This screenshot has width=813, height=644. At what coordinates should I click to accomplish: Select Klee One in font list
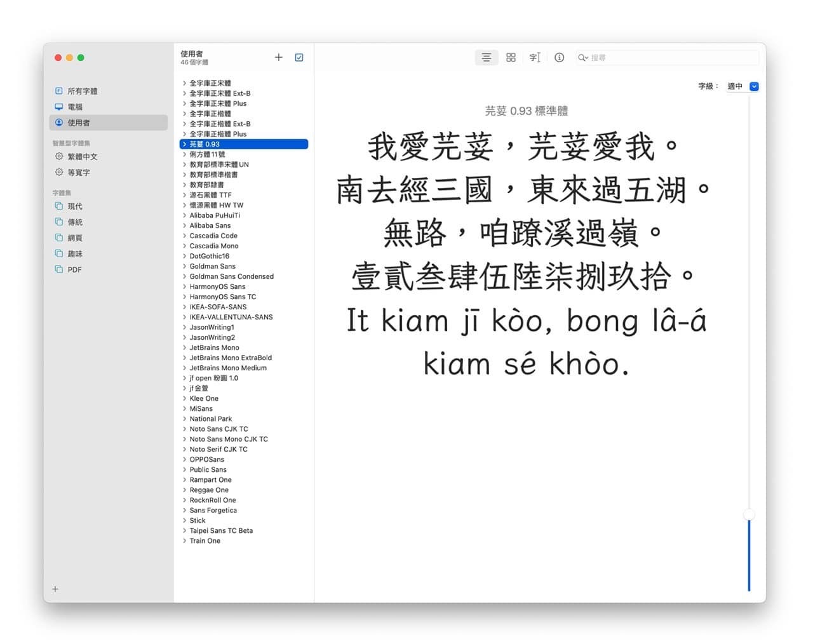pos(204,398)
